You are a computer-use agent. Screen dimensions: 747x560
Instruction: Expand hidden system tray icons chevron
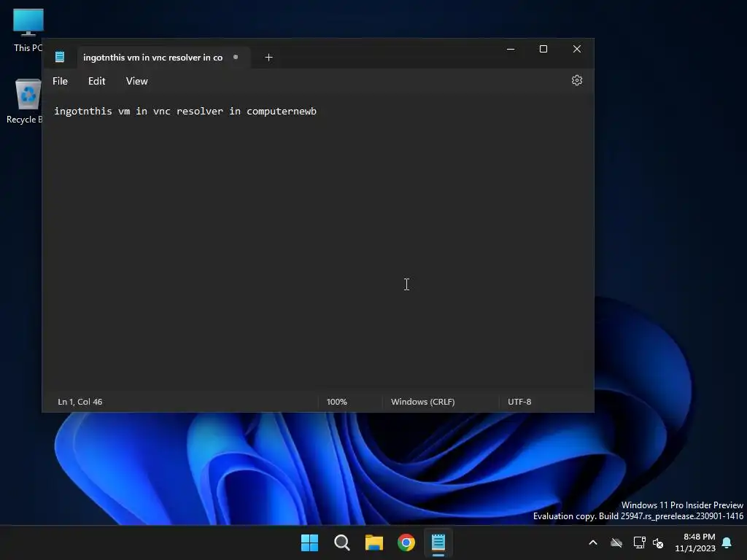[593, 542]
